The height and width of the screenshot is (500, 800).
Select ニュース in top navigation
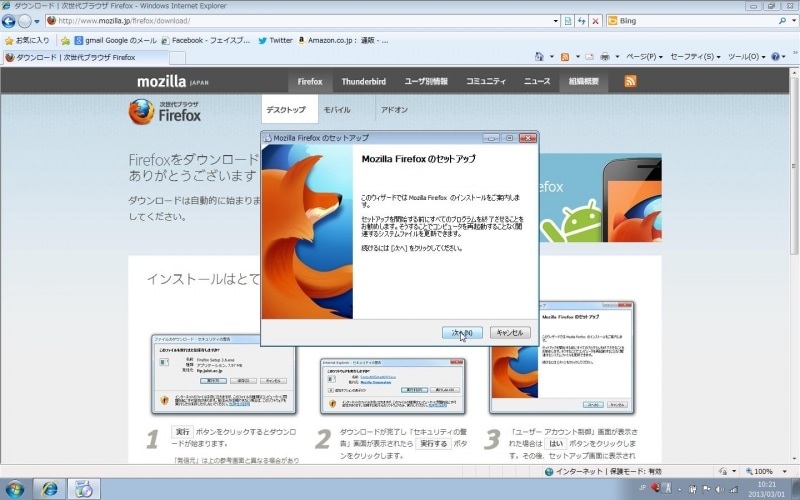pos(537,81)
